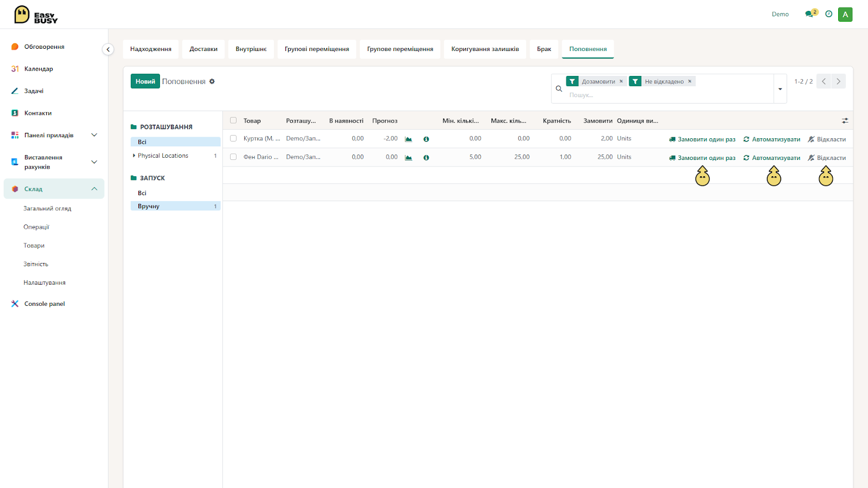
Task: Open the clock activities icon in header
Action: [x=828, y=14]
